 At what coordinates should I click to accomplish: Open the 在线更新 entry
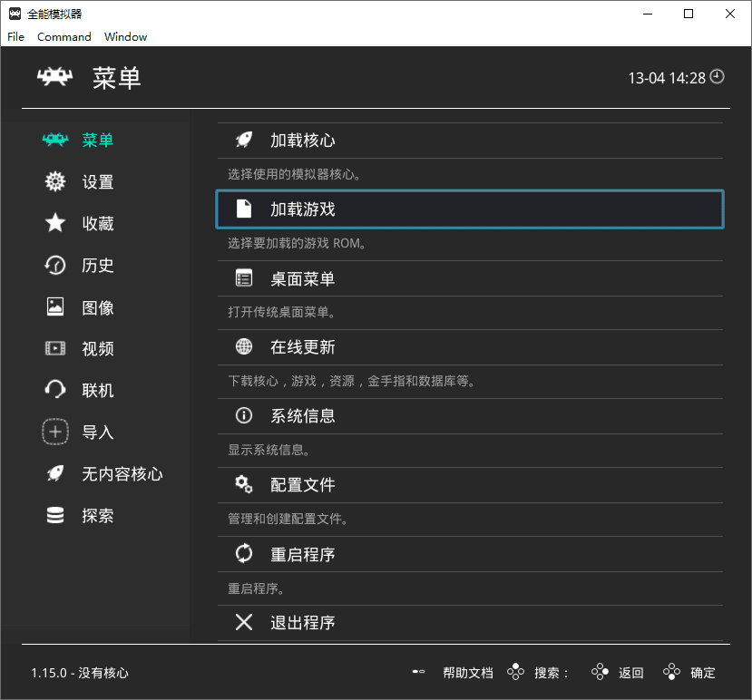pos(470,347)
